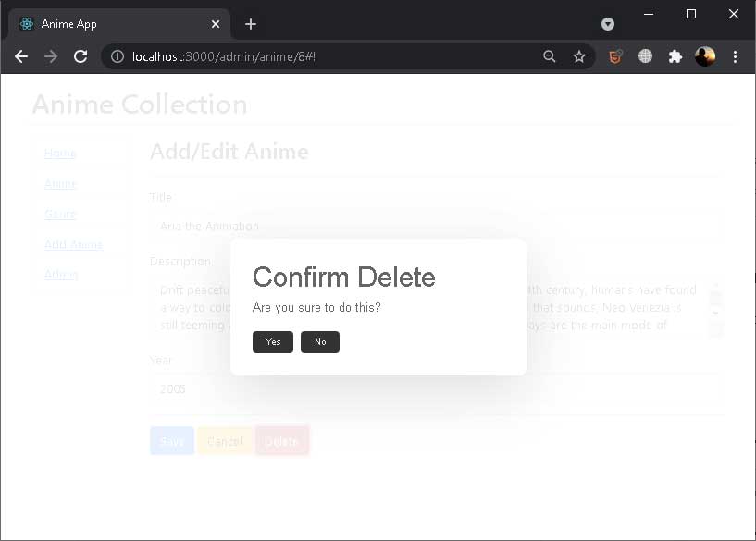Click the Cancel button below the form
Image resolution: width=756 pixels, height=541 pixels.
(225, 440)
